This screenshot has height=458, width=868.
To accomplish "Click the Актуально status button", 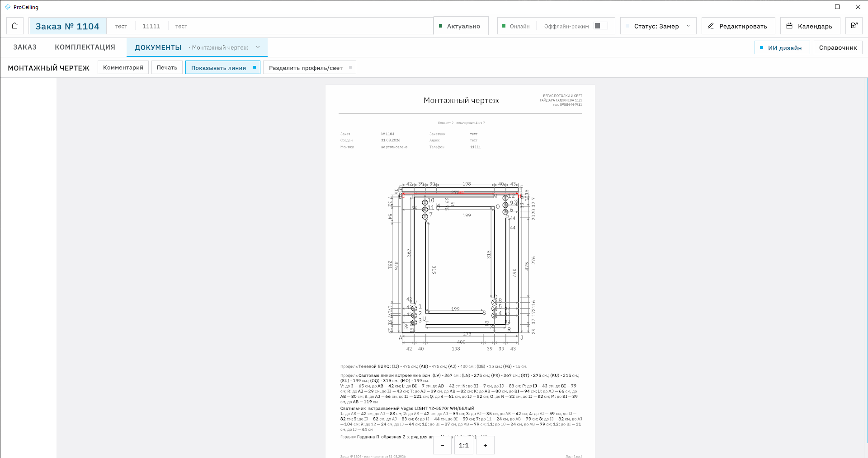I will [x=461, y=26].
